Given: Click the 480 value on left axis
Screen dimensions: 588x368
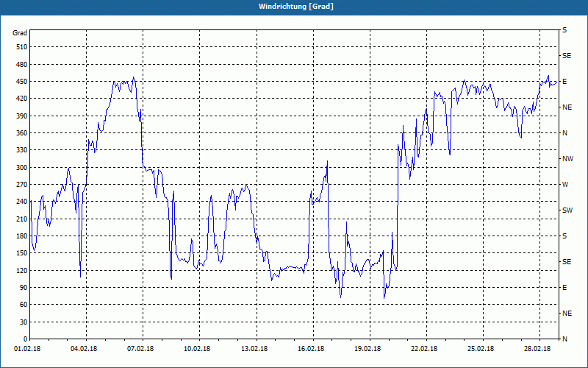Looking at the screenshot, I should (x=22, y=65).
